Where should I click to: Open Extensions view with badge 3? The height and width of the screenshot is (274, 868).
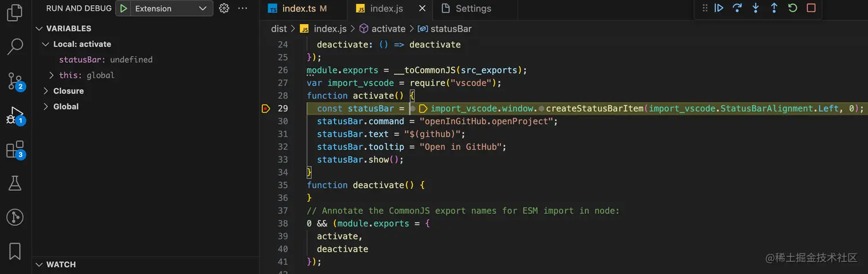(15, 150)
